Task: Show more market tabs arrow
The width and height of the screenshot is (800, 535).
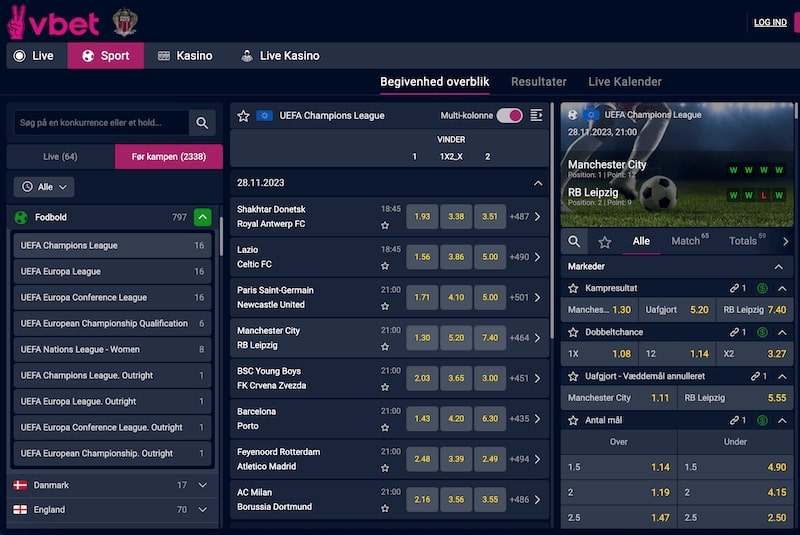Action: (x=785, y=242)
